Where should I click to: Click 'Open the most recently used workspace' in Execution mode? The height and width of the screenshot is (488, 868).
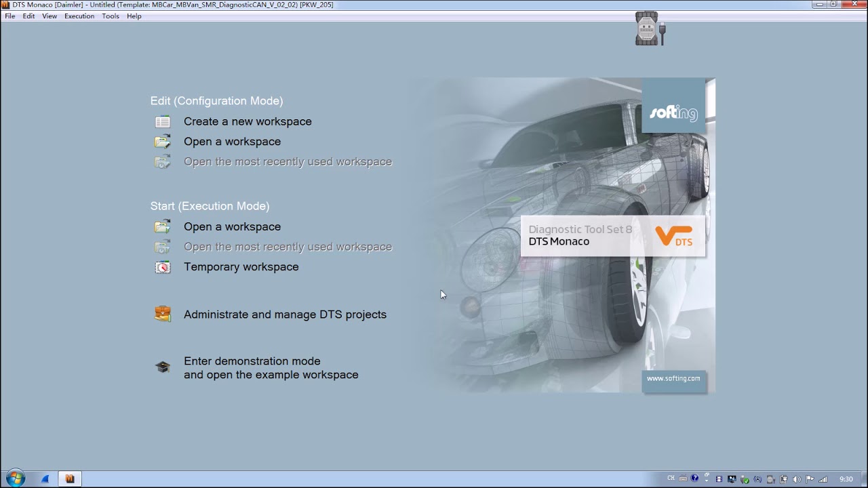click(288, 247)
